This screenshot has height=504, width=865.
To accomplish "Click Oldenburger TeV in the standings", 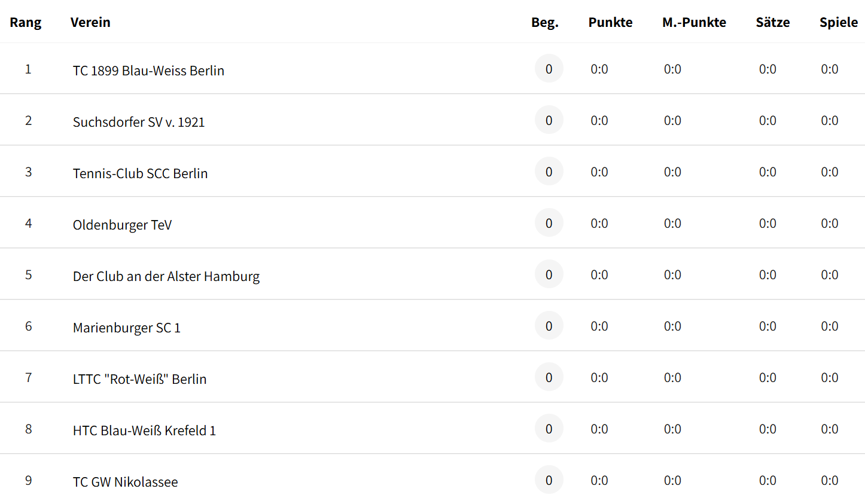I will click(x=122, y=225).
